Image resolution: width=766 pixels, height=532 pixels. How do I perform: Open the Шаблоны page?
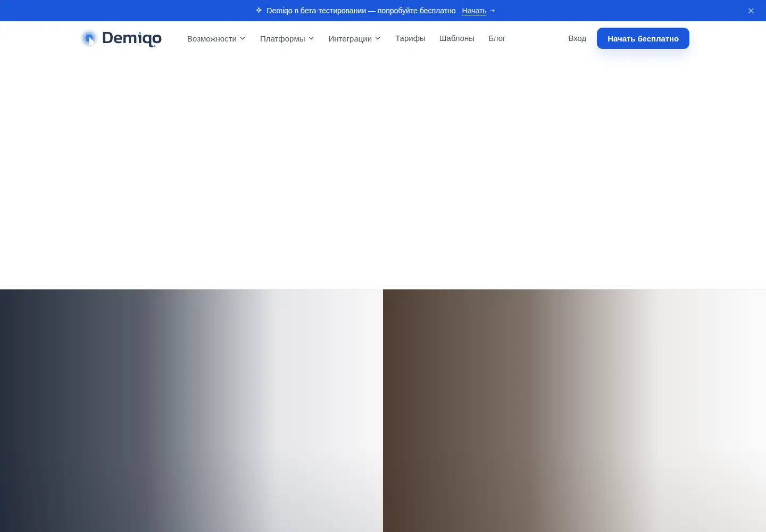pos(457,38)
